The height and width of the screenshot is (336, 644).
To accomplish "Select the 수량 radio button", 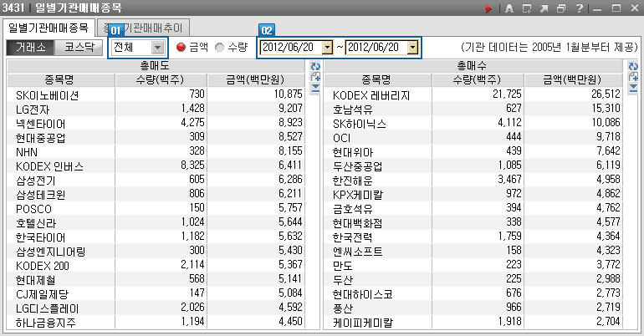I will click(219, 48).
